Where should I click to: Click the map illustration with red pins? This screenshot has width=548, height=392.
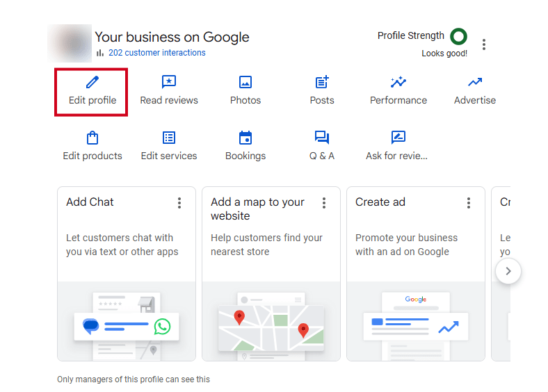[x=271, y=321]
